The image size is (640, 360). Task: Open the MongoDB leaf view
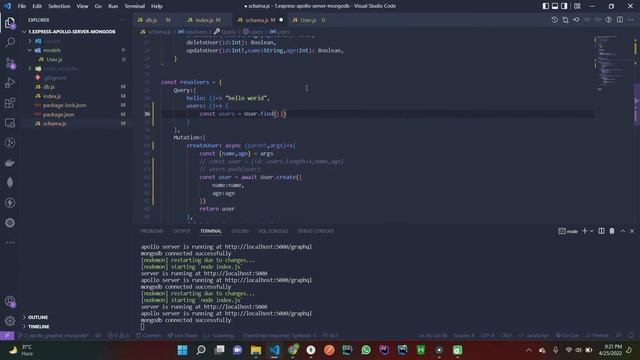click(x=10, y=182)
